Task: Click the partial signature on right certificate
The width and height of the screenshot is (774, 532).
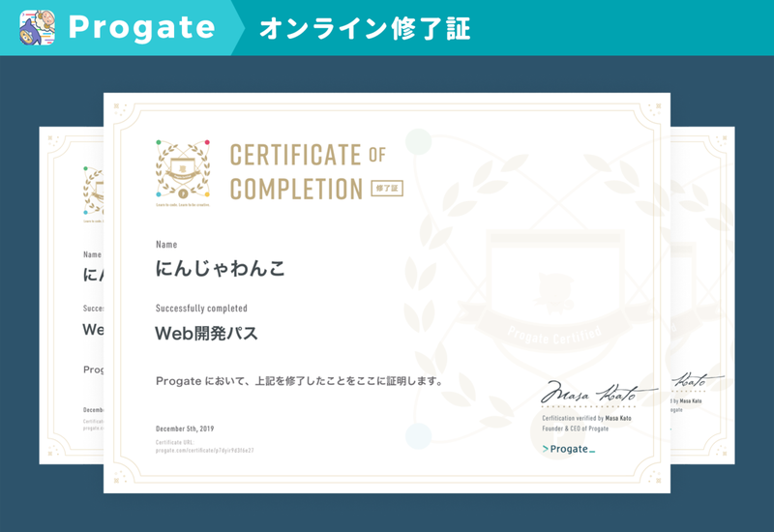Action: [x=696, y=381]
